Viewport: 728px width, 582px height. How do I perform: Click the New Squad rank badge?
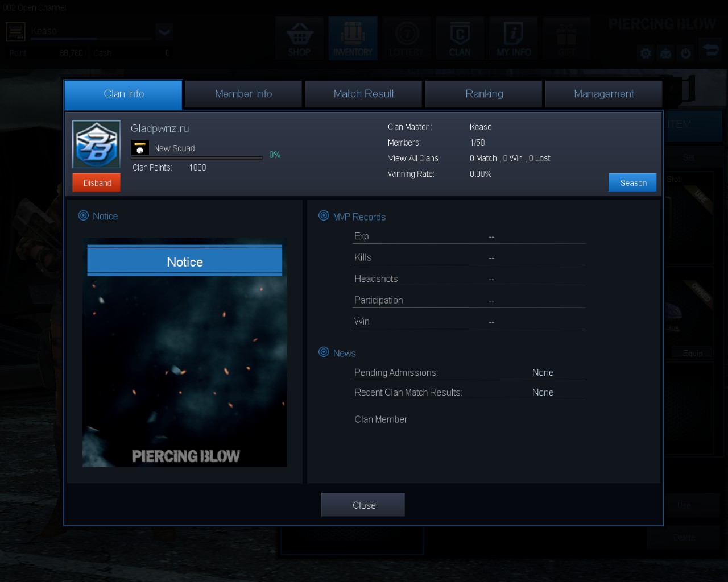(140, 148)
